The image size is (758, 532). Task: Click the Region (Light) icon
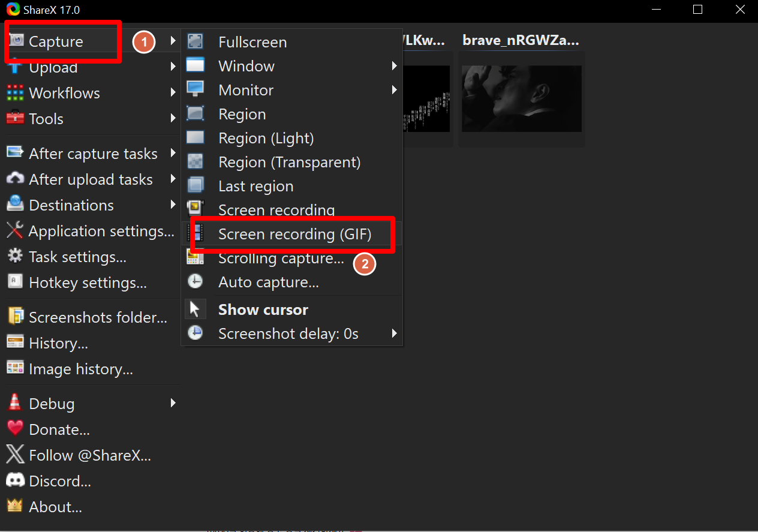pyautogui.click(x=195, y=137)
